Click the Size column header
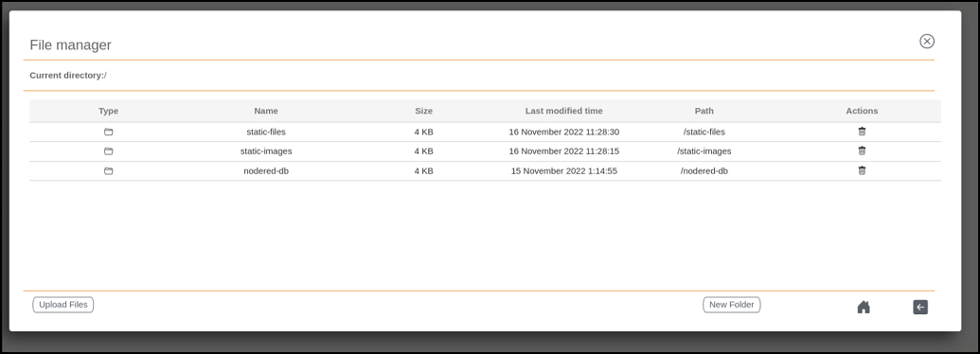Screen dimensions: 980x354 424,111
